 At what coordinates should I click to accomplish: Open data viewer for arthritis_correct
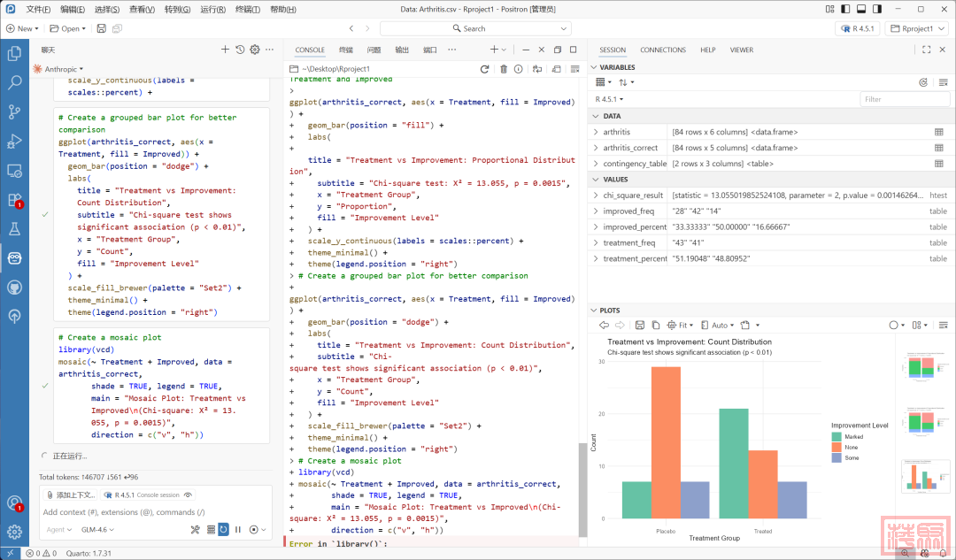(938, 148)
